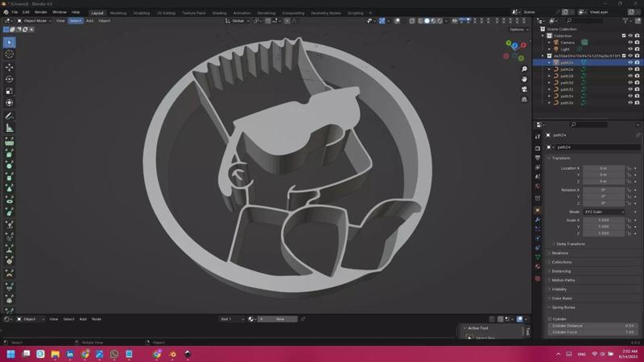Uncheck the Collection exclude checkbox
The height and width of the screenshot is (362, 644).
pyautogui.click(x=624, y=35)
